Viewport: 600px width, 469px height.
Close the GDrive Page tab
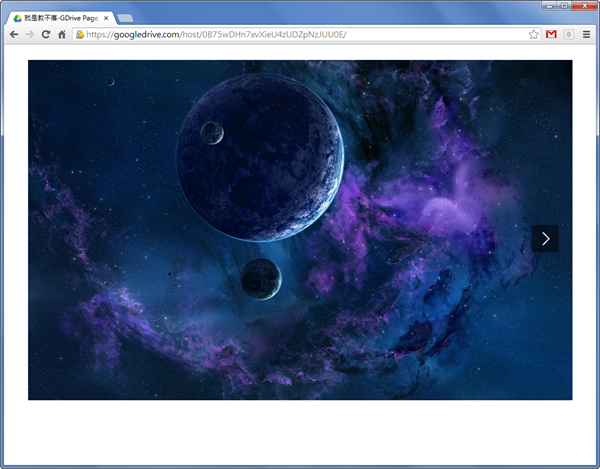[106, 18]
